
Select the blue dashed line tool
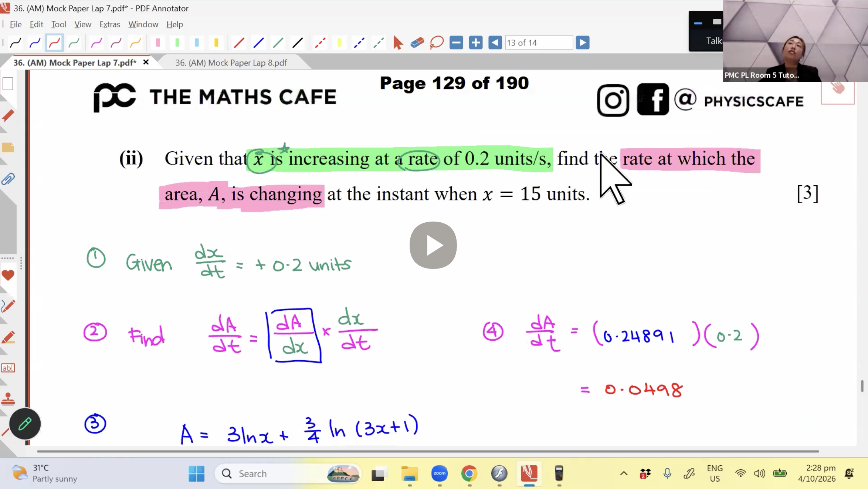(359, 43)
